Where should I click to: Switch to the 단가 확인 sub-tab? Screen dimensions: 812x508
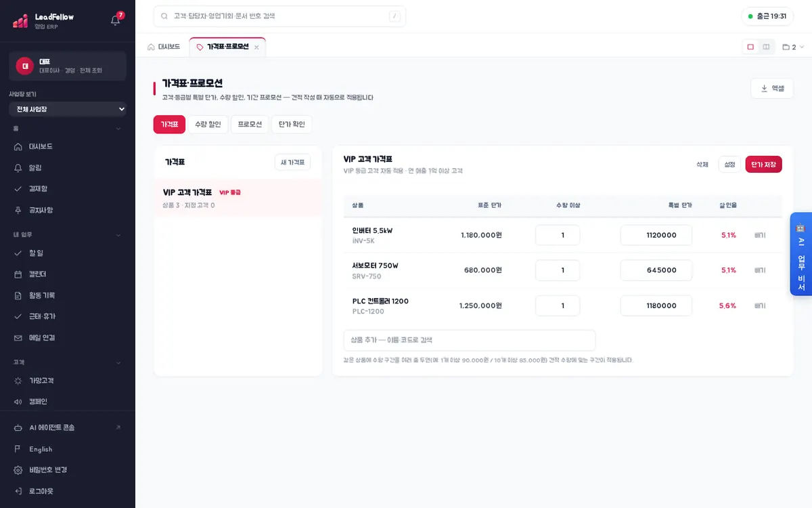click(x=292, y=125)
